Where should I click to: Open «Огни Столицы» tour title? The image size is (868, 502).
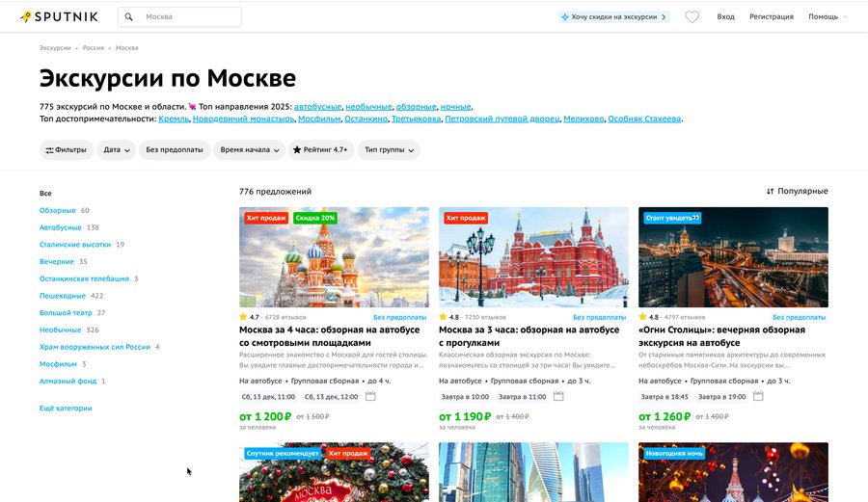point(721,336)
